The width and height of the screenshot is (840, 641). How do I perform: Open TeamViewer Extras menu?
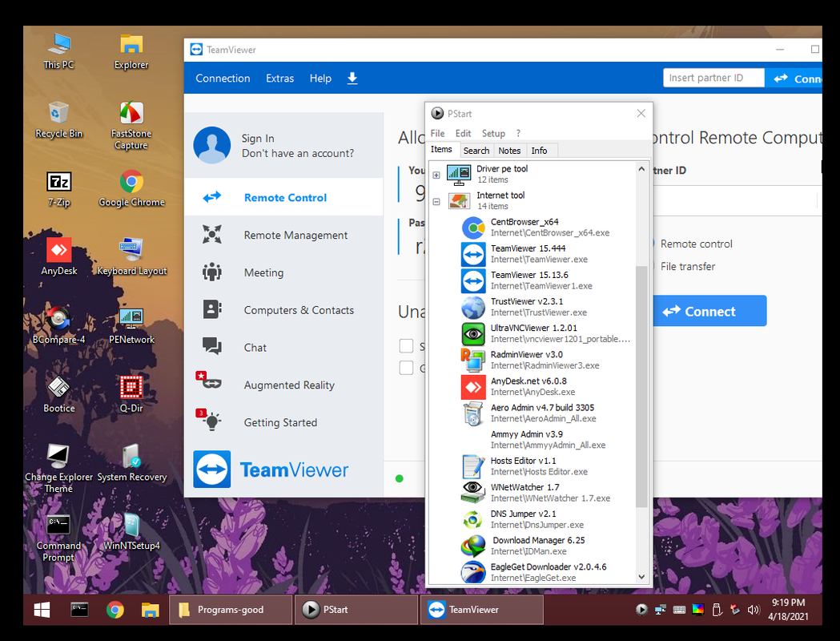point(279,79)
